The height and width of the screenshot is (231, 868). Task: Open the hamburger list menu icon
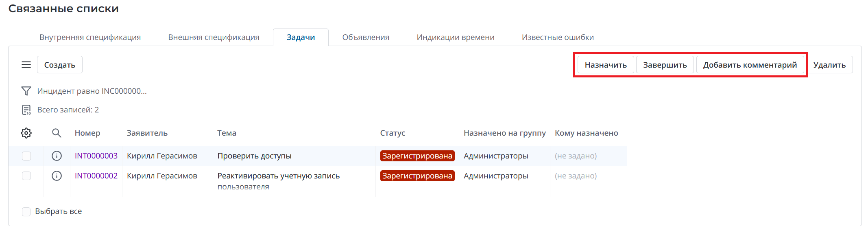pos(26,65)
